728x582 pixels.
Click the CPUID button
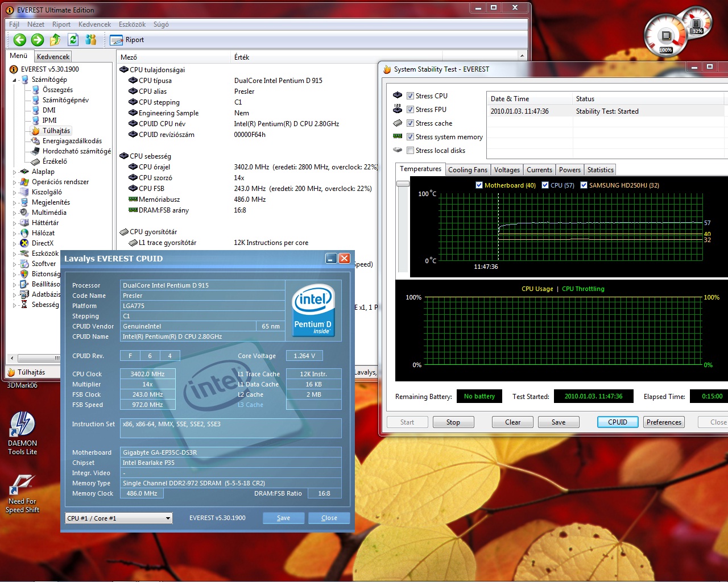pyautogui.click(x=618, y=422)
